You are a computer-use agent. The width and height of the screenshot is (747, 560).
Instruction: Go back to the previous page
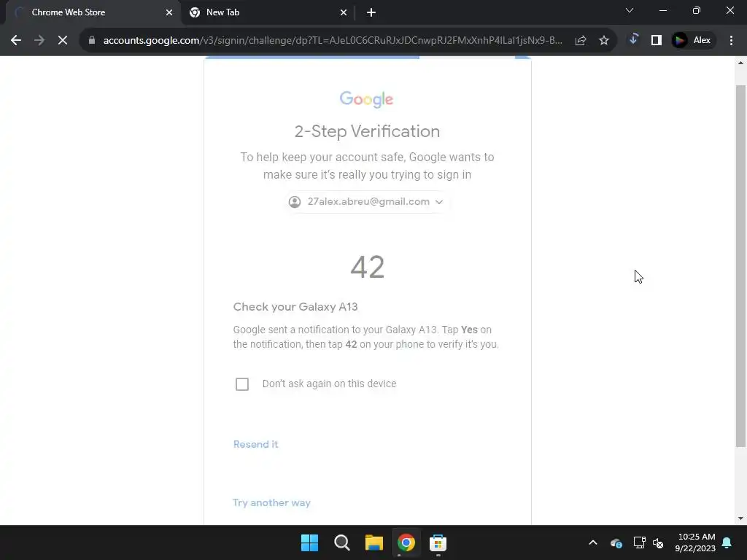pos(16,41)
